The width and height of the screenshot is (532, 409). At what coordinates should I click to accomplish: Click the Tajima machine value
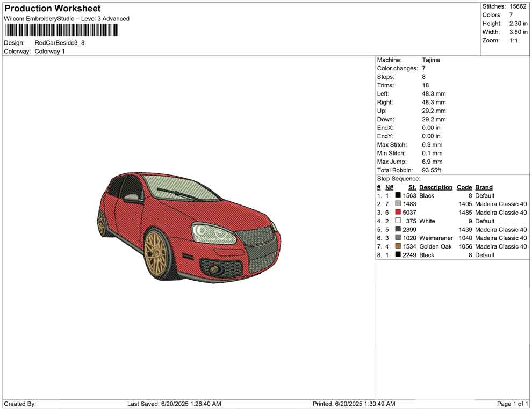coord(431,60)
